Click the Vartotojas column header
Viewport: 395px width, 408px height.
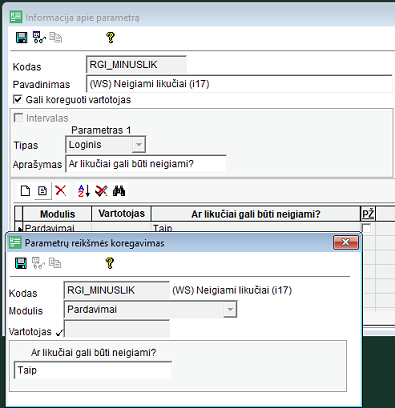(122, 214)
